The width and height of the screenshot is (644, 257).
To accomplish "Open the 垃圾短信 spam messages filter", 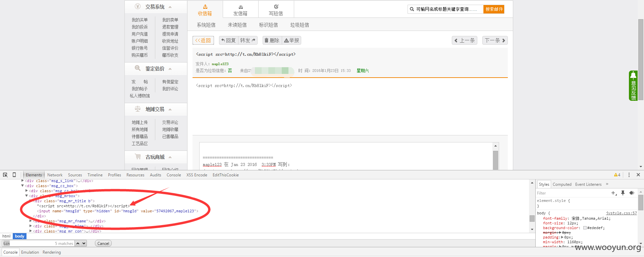I will (300, 25).
